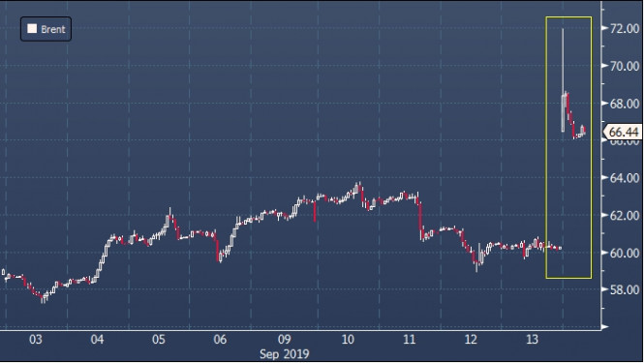644x363 pixels.
Task: Click date 06 on time axis
Action: coord(220,340)
